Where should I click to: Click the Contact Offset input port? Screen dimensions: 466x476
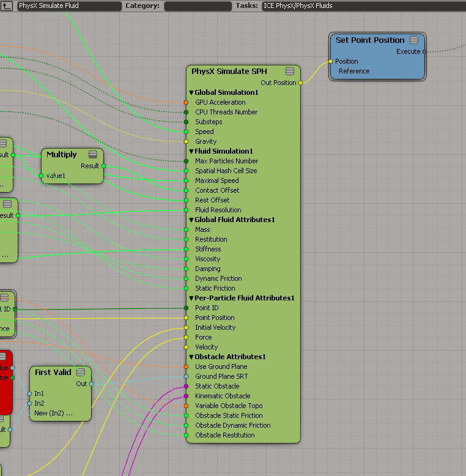click(187, 190)
